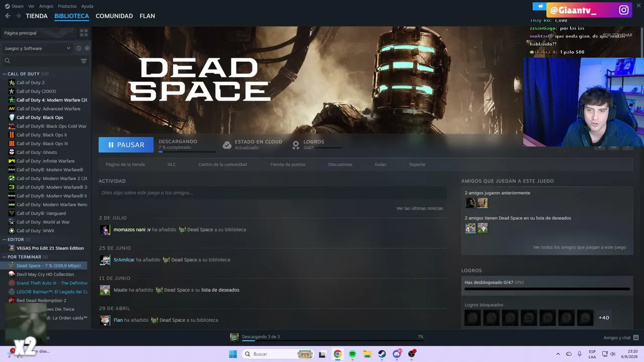
Task: Pause the Dead Space download
Action: pos(126,145)
